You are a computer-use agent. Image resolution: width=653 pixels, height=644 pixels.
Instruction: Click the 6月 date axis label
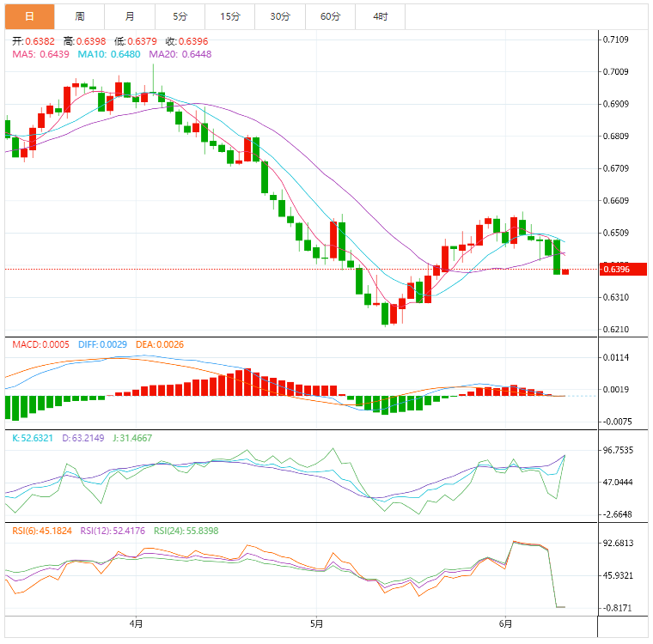[505, 623]
